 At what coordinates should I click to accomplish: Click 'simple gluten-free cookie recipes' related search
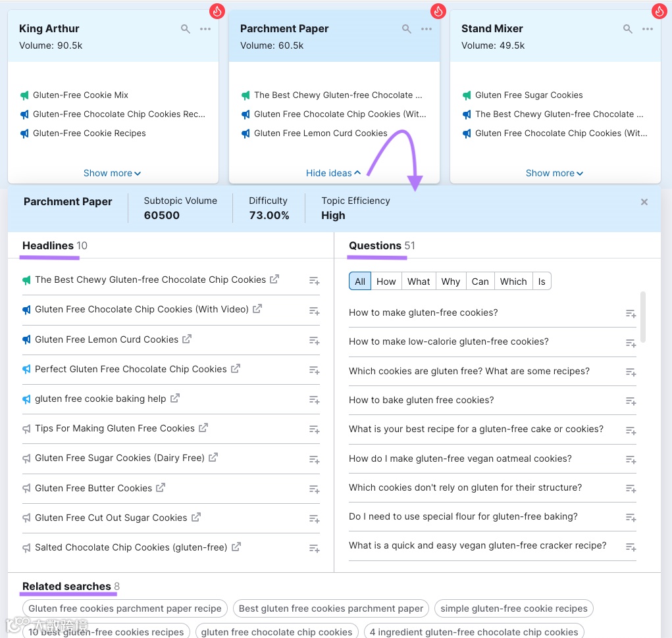[514, 608]
